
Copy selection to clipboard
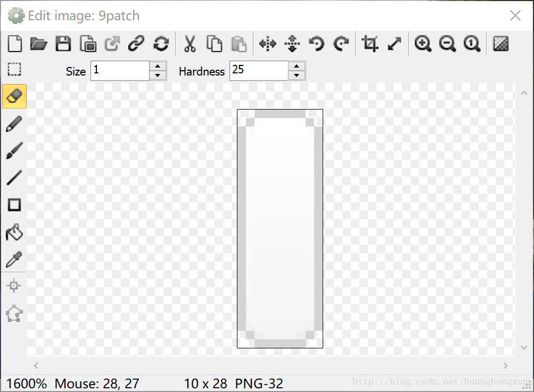(x=214, y=44)
